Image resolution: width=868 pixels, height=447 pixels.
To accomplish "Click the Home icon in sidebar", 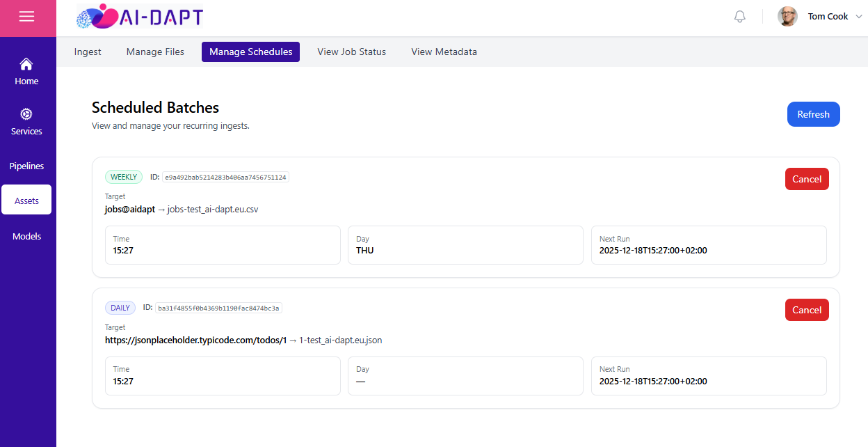I will [x=26, y=64].
